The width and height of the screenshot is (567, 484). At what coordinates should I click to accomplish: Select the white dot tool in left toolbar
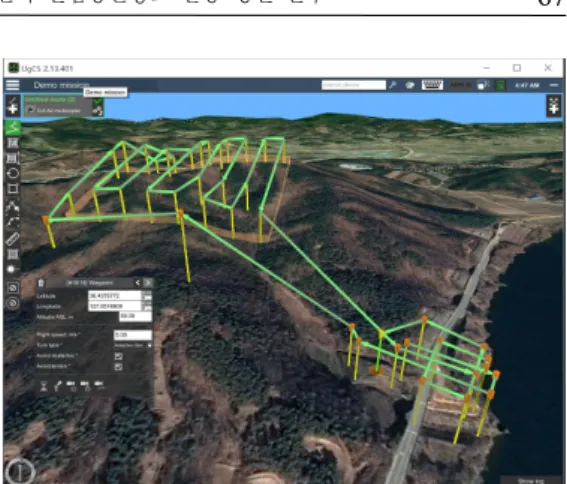[12, 269]
